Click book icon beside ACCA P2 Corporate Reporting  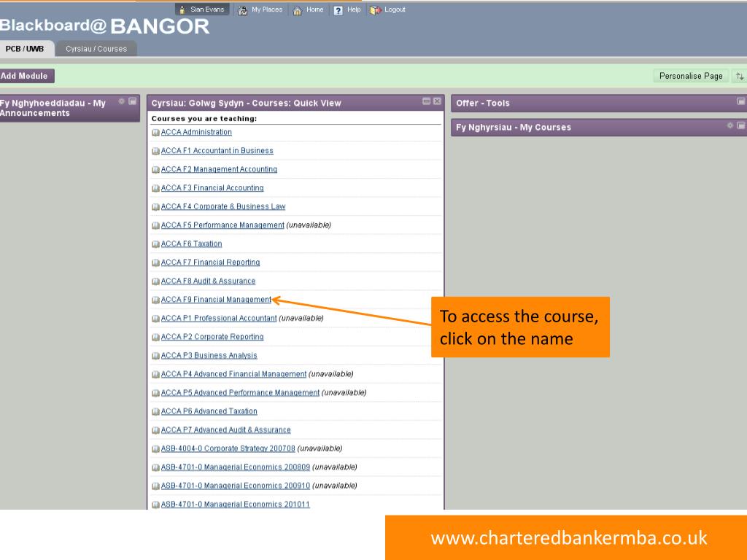point(155,337)
